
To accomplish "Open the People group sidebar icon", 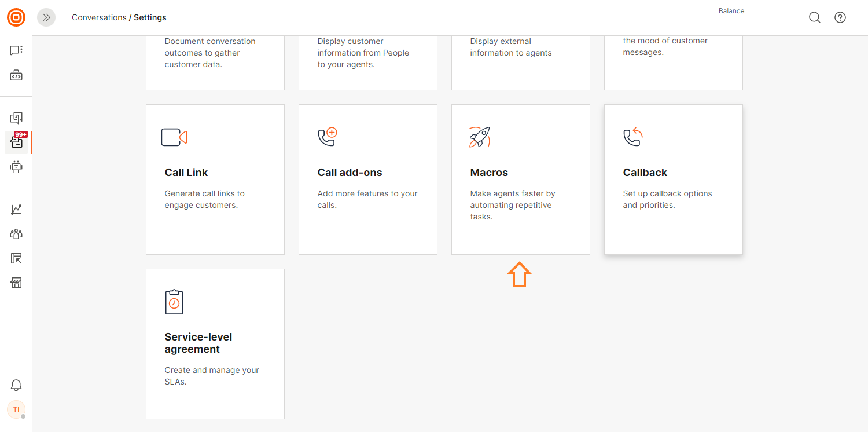I will [16, 234].
